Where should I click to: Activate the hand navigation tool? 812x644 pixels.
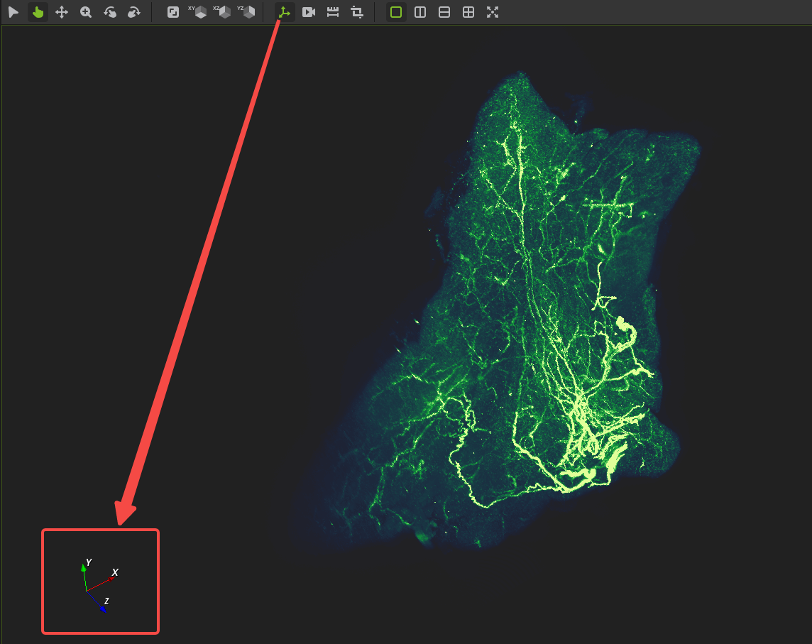(38, 12)
